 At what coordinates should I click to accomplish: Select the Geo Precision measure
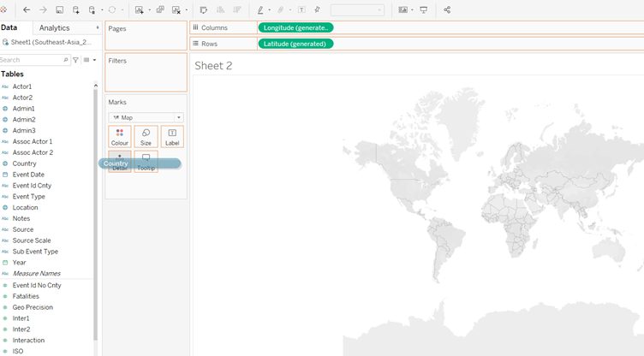click(x=33, y=307)
